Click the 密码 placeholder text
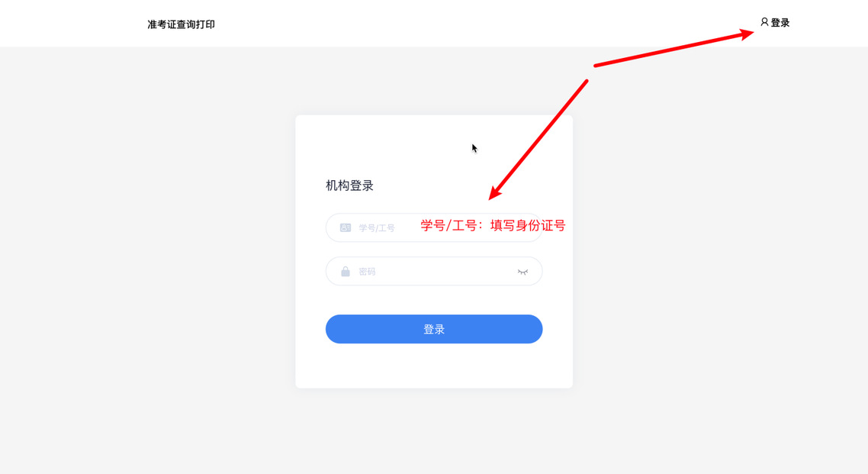 pyautogui.click(x=367, y=271)
